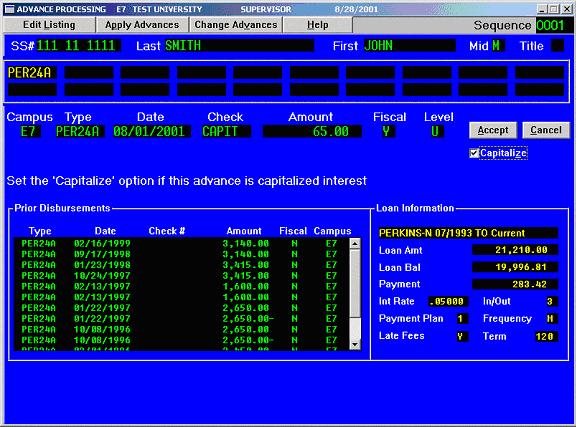576x427 pixels.
Task: Click the Payment value 283.42
Action: (515, 284)
